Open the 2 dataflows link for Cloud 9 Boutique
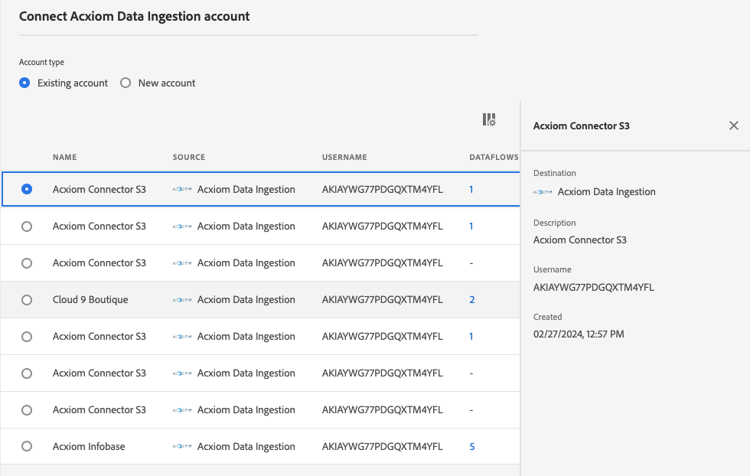750x476 pixels. click(x=472, y=300)
